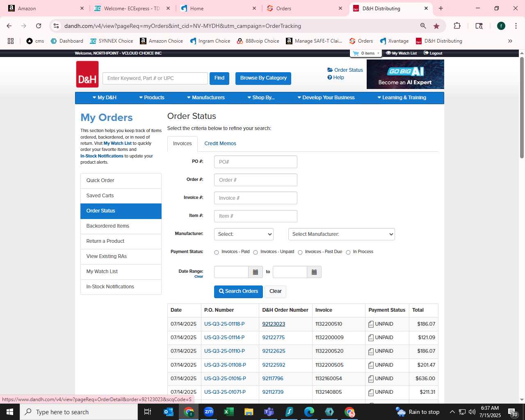The image size is (525, 420).
Task: Reload the page
Action: pyautogui.click(x=39, y=26)
